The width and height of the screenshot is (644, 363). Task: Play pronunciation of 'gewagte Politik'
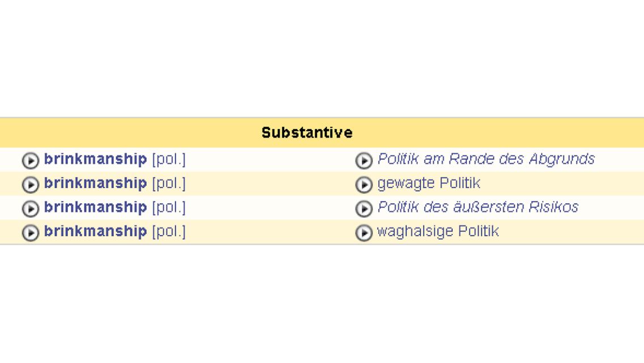(364, 184)
